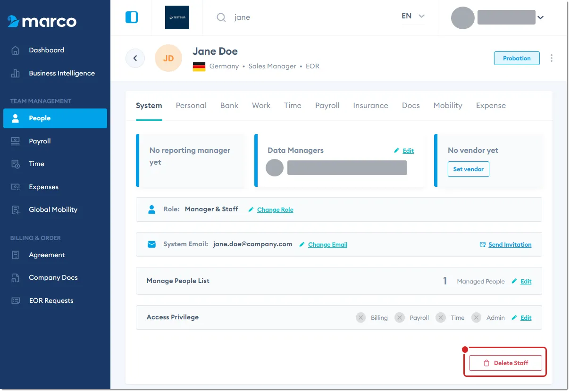The width and height of the screenshot is (570, 392).
Task: Open Expenses in the sidebar
Action: pyautogui.click(x=43, y=187)
